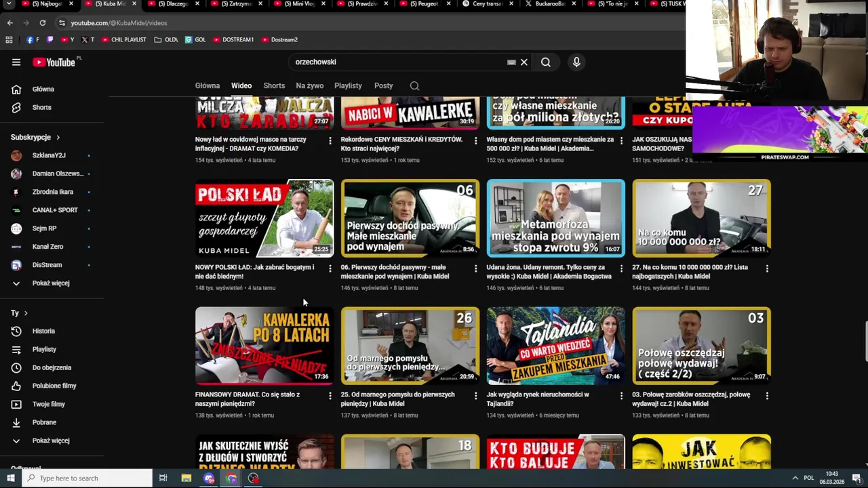Open the on-screen keyboard icon in search box
This screenshot has height=488, width=868.
click(x=511, y=62)
